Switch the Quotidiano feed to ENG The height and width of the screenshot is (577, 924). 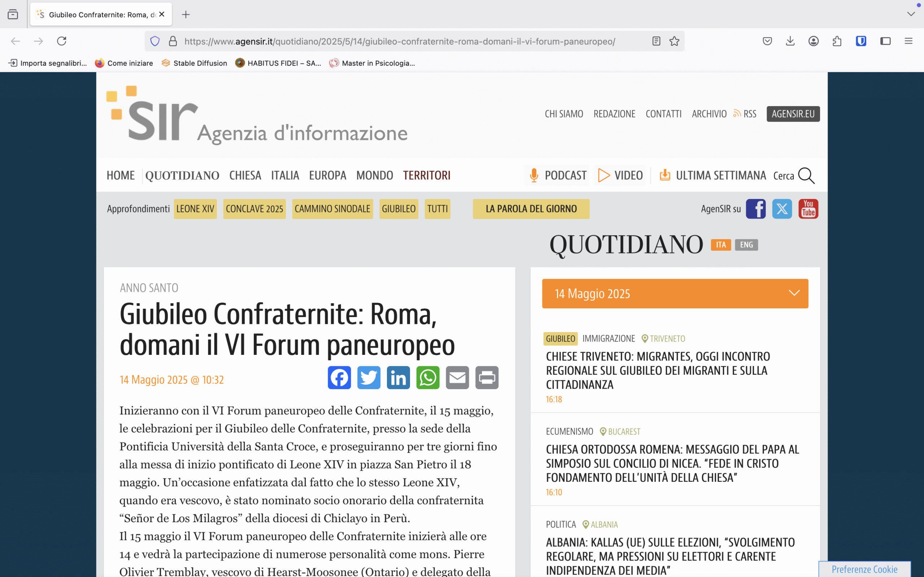point(746,245)
